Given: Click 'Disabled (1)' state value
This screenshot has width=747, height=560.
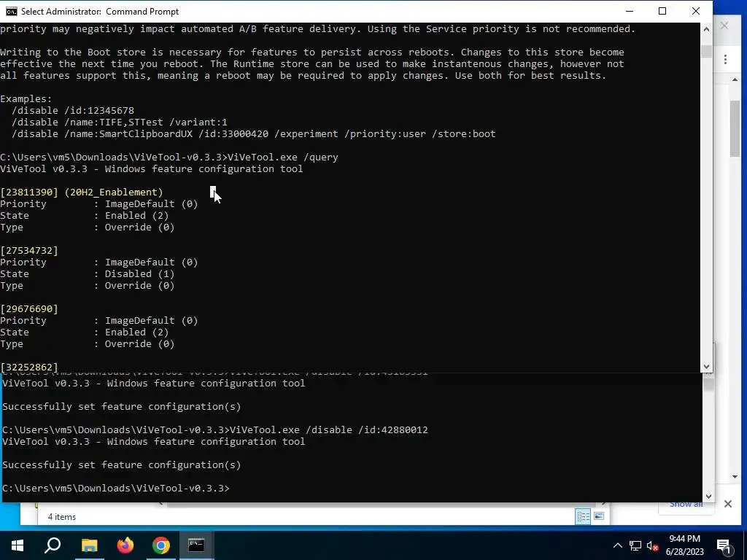Looking at the screenshot, I should tap(139, 274).
